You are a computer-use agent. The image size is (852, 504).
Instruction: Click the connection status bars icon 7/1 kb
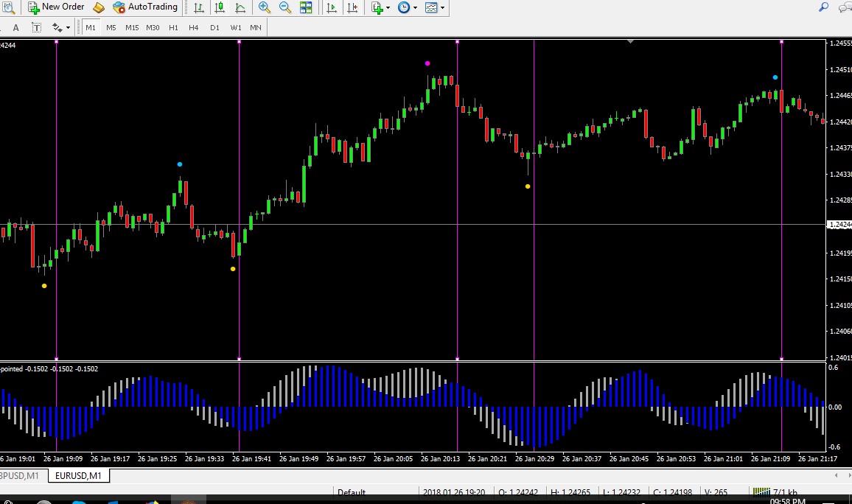(775, 493)
